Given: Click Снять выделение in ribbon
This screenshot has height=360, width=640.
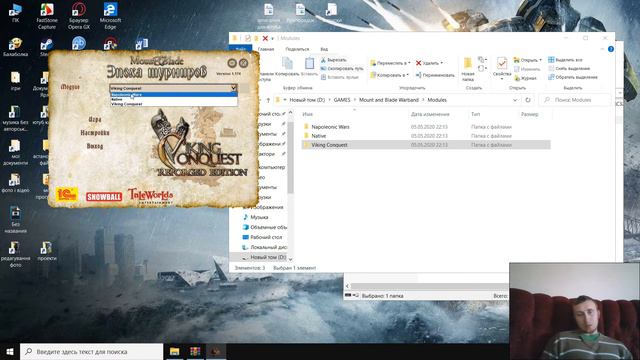Looking at the screenshot, I should click(x=569, y=68).
